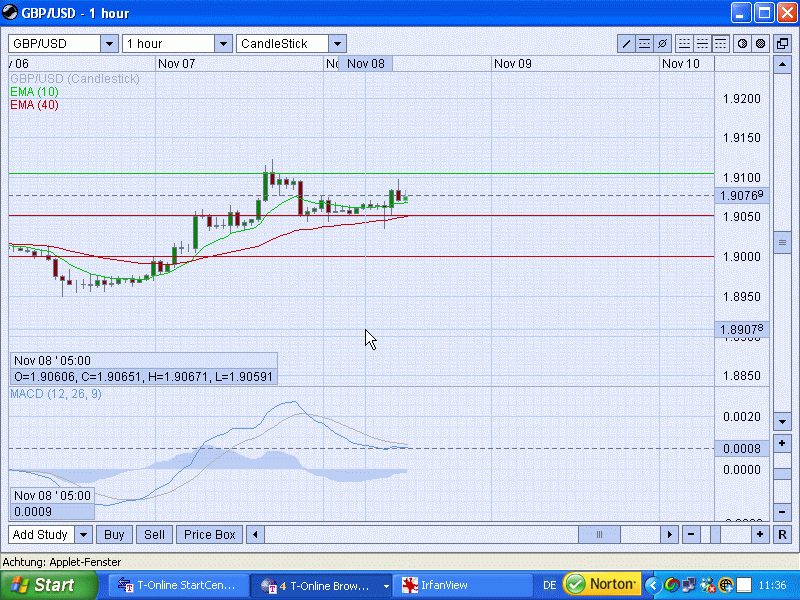Click the EMA (10) legend label
Viewport: 800px width, 600px height.
[x=34, y=92]
